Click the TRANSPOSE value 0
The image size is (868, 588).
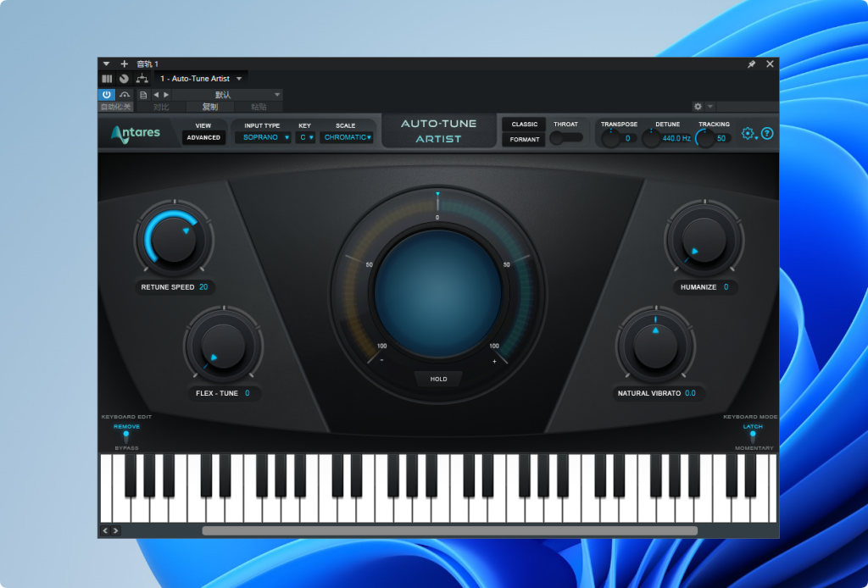tap(628, 138)
